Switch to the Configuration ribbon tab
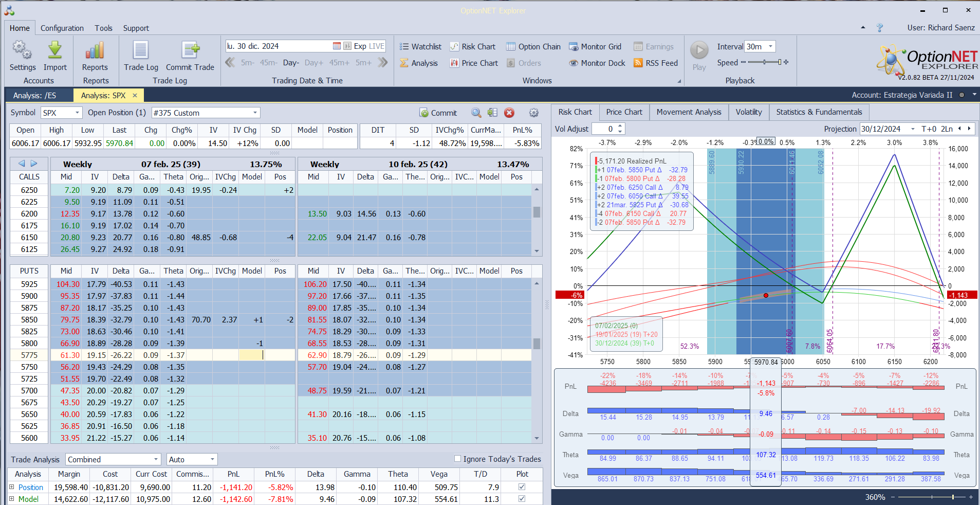 62,28
